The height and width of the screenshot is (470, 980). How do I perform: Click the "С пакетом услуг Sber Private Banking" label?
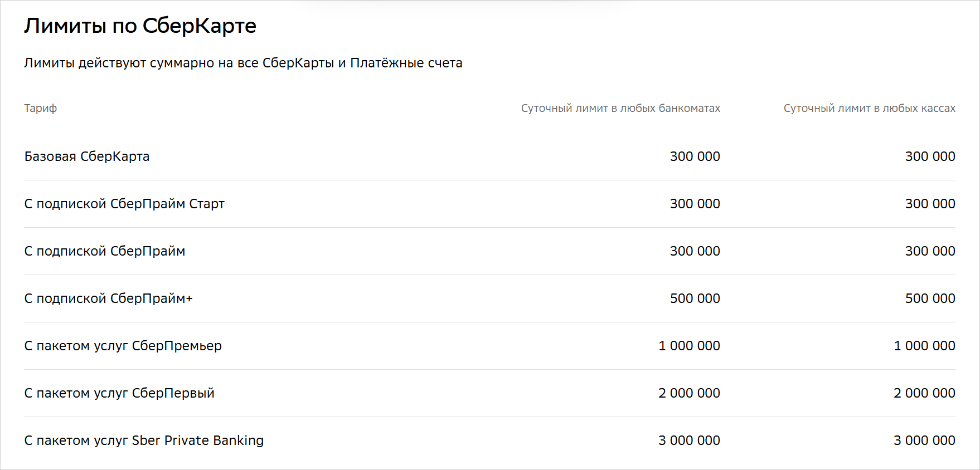pyautogui.click(x=144, y=440)
